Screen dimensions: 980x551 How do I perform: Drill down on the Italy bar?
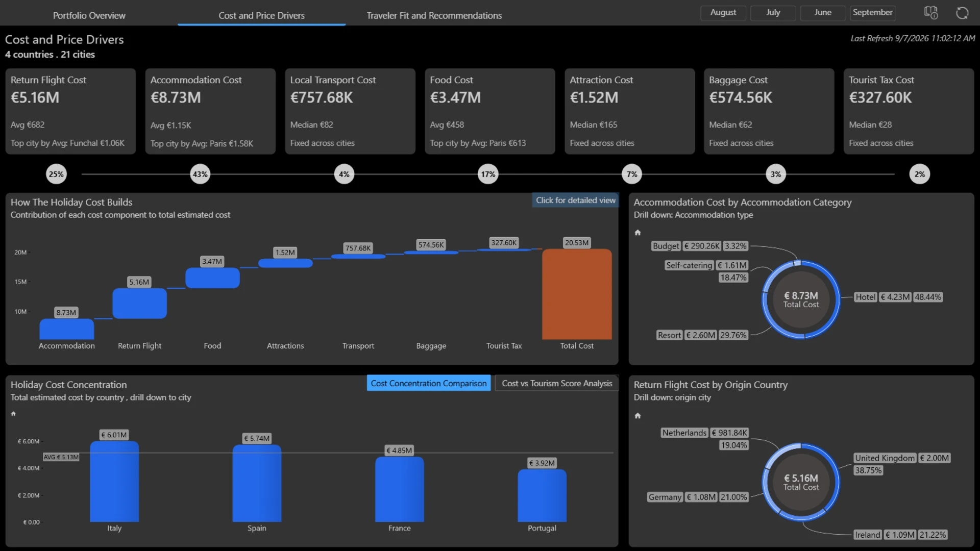(114, 482)
